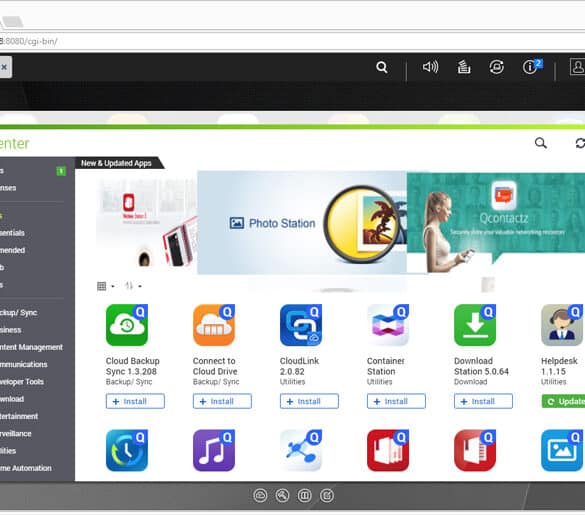Open the sort order dropdown
The height and width of the screenshot is (515, 585).
coord(133,286)
